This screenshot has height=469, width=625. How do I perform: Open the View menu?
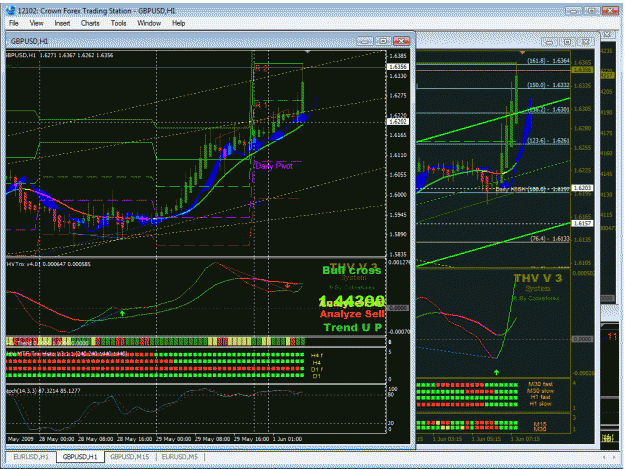pyautogui.click(x=36, y=23)
